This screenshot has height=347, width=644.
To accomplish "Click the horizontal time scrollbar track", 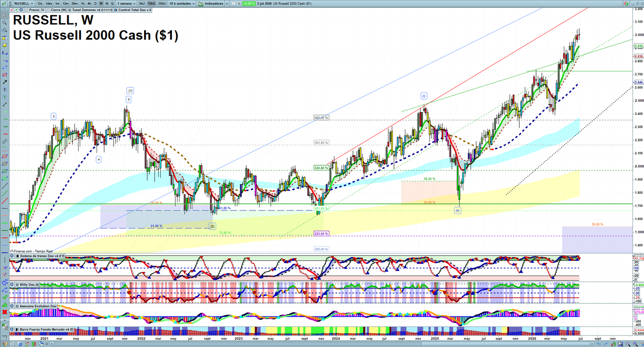I will (x=322, y=344).
